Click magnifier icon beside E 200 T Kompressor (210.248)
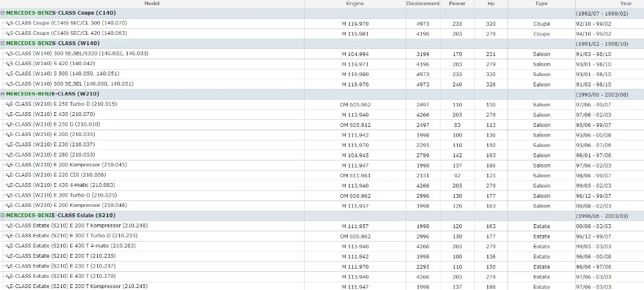This screenshot has height=290, width=644. 7,226
